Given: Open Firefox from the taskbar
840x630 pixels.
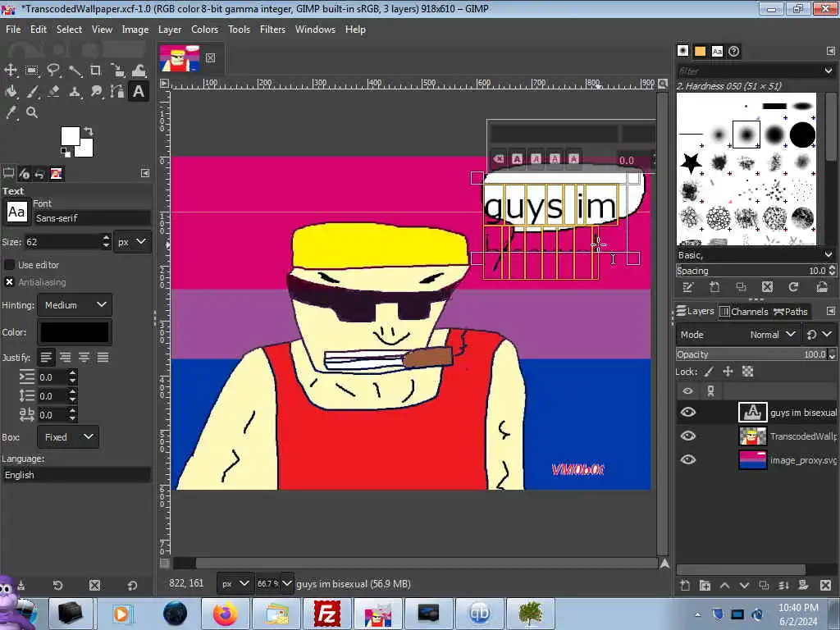Looking at the screenshot, I should point(225,614).
